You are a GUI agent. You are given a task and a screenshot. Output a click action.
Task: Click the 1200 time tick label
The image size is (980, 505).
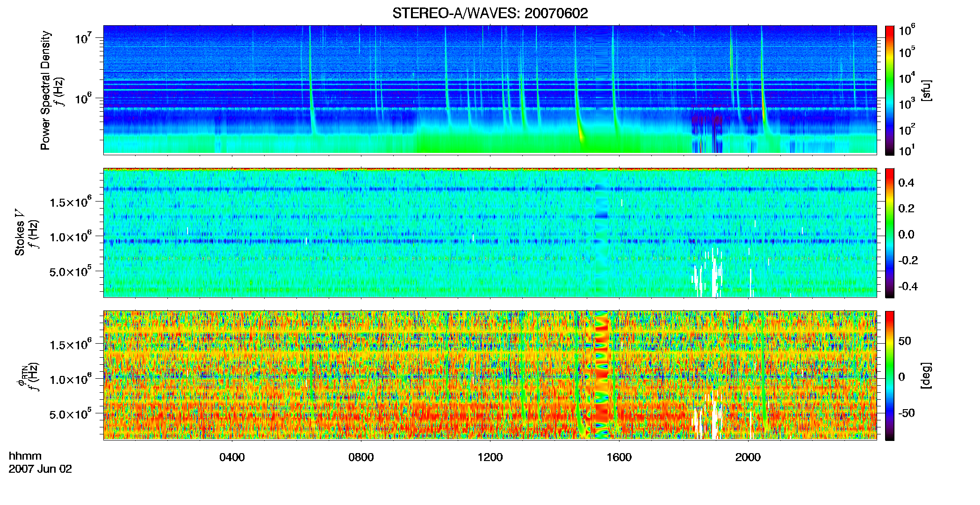point(490,457)
